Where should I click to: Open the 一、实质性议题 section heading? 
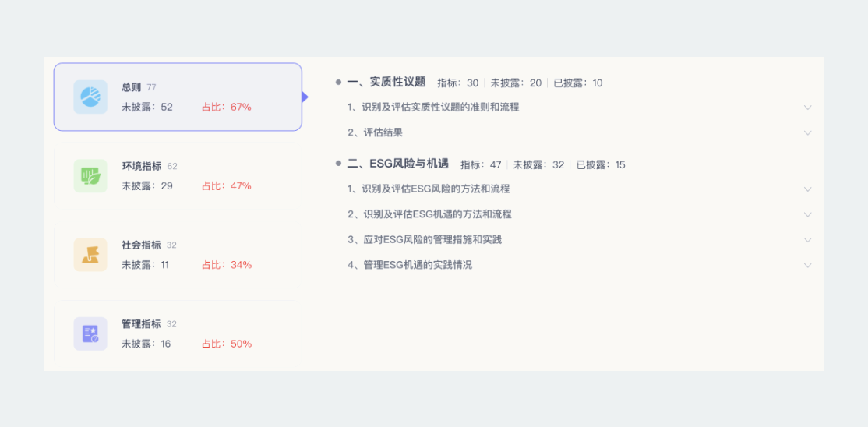click(386, 82)
